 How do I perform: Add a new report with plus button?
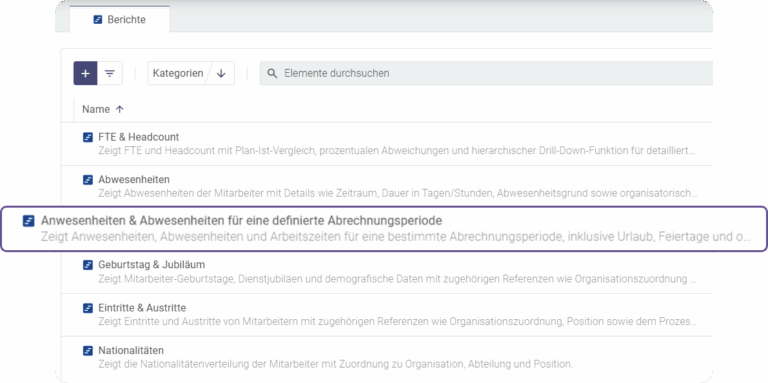pos(85,73)
